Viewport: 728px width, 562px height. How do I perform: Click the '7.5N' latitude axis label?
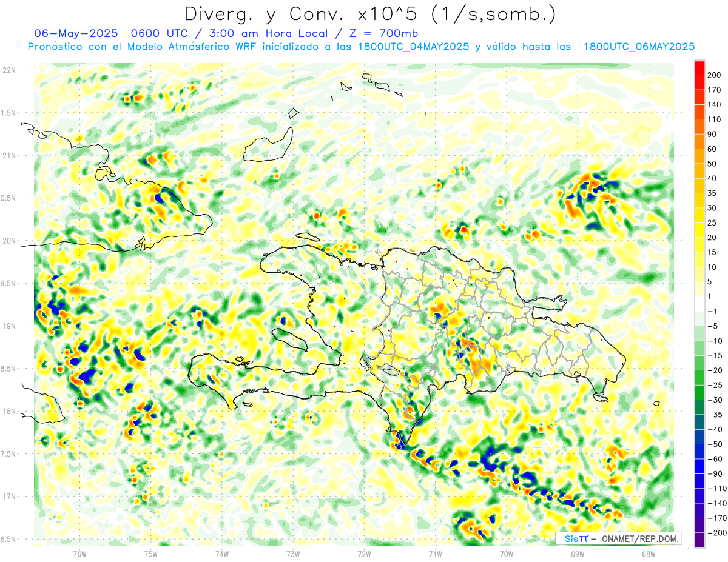pyautogui.click(x=9, y=453)
